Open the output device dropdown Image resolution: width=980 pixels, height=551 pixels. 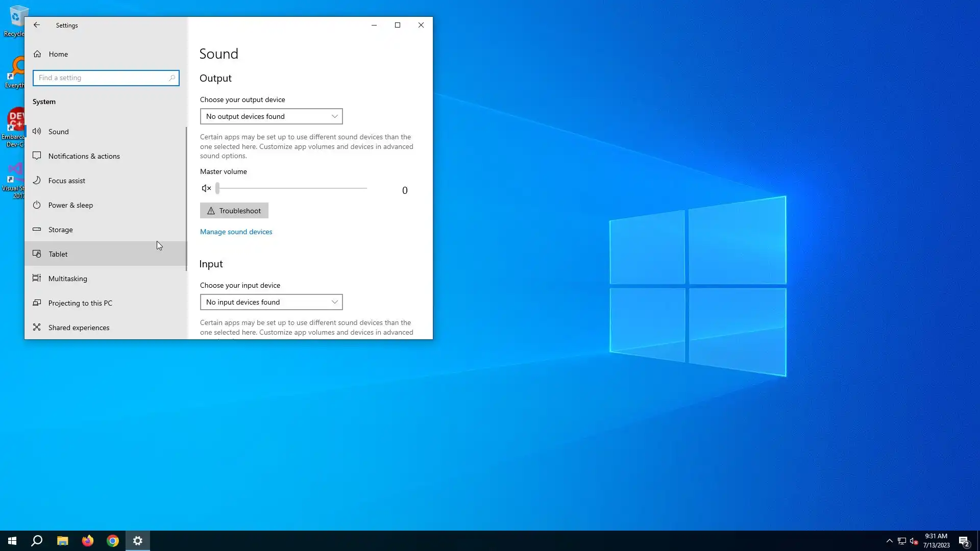point(271,116)
